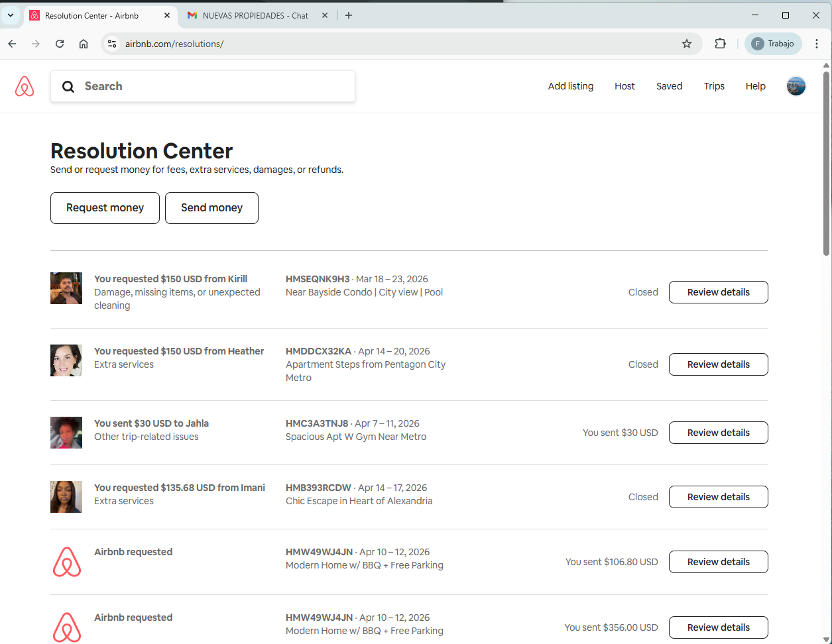The image size is (832, 644).
Task: View site information in the address bar
Action: pyautogui.click(x=112, y=44)
